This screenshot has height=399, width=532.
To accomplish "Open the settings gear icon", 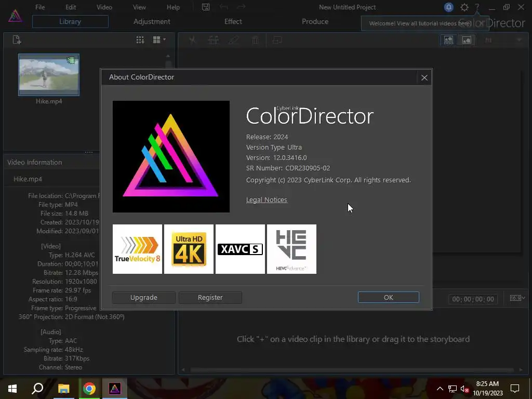I will pos(464,7).
